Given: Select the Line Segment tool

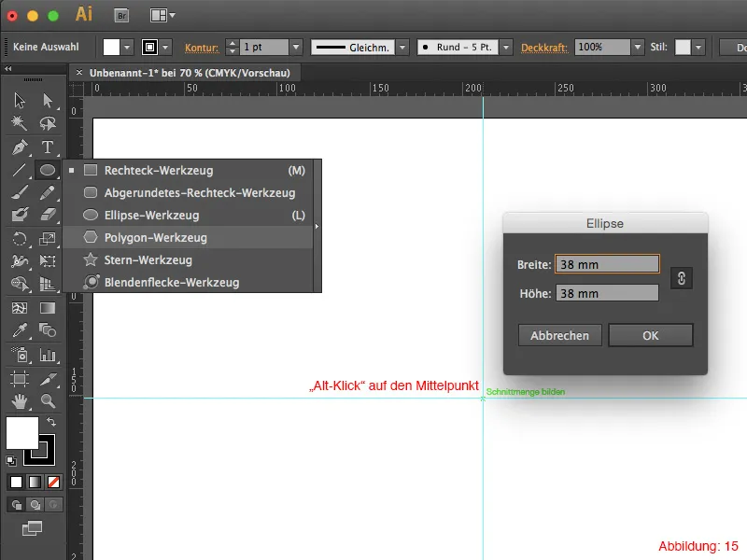Looking at the screenshot, I should [x=20, y=170].
